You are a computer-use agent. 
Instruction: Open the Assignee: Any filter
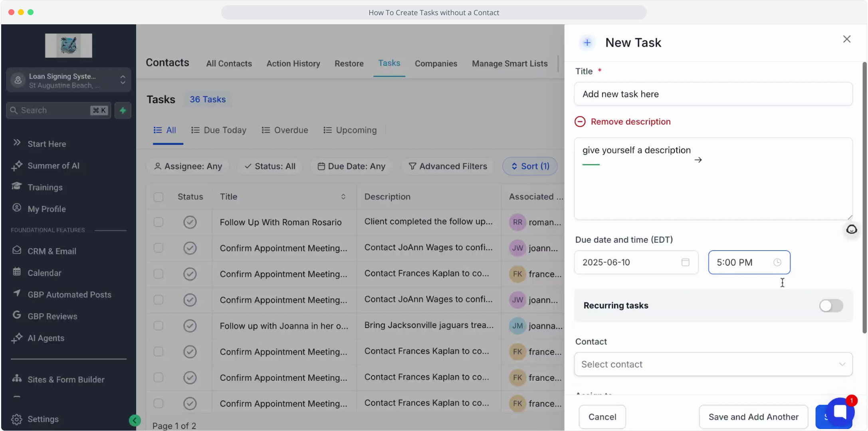188,166
